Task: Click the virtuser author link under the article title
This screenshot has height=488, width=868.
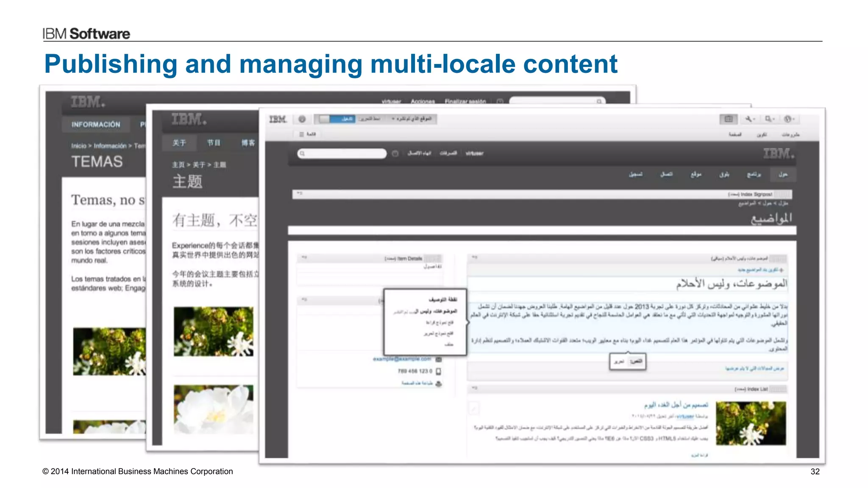Action: point(685,416)
